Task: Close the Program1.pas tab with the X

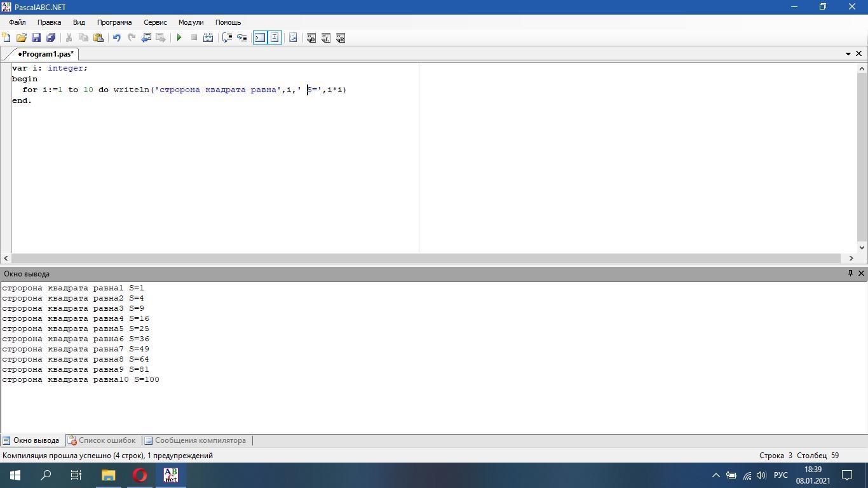Action: click(x=858, y=54)
